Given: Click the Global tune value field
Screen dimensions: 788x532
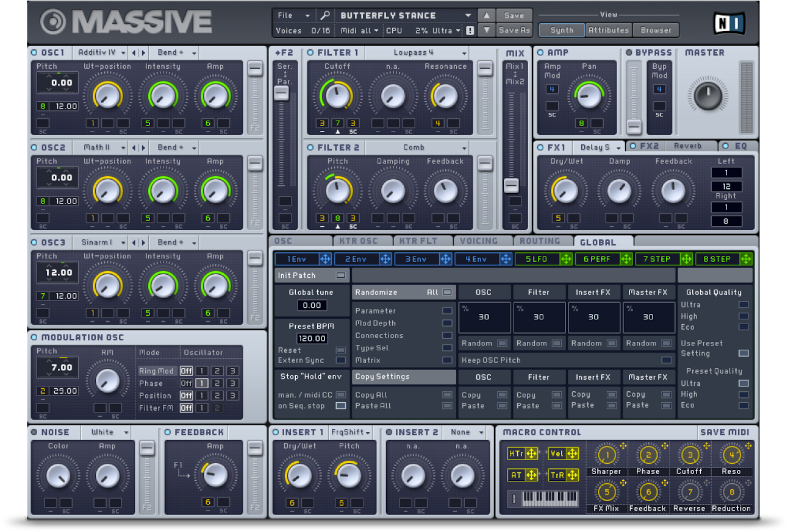Looking at the screenshot, I should 312,305.
